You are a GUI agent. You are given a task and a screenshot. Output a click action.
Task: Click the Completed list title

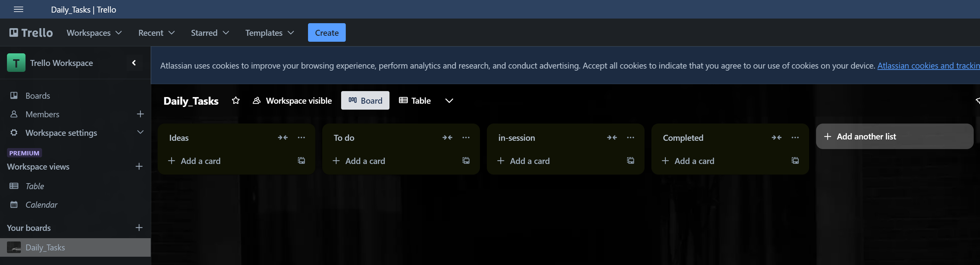pos(683,138)
